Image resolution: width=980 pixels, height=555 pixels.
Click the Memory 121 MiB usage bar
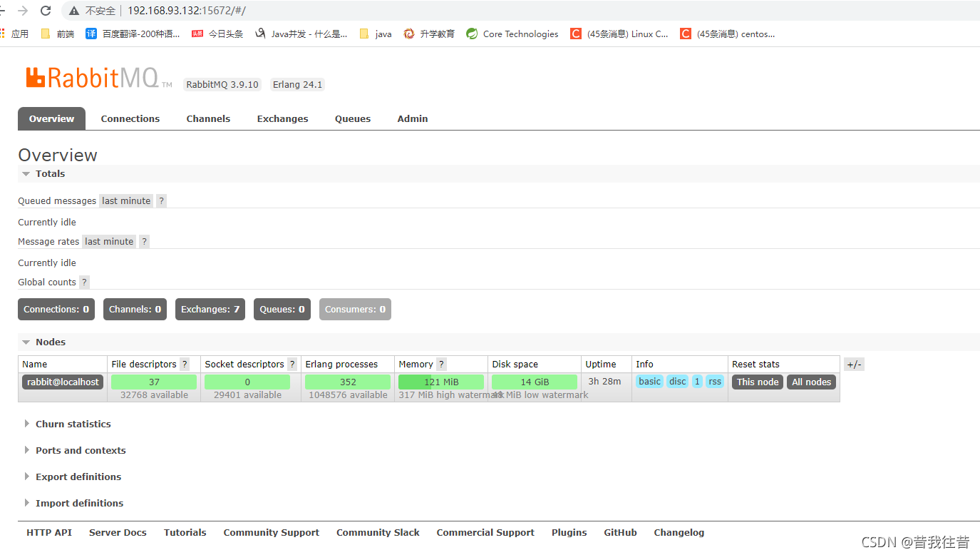coord(441,382)
